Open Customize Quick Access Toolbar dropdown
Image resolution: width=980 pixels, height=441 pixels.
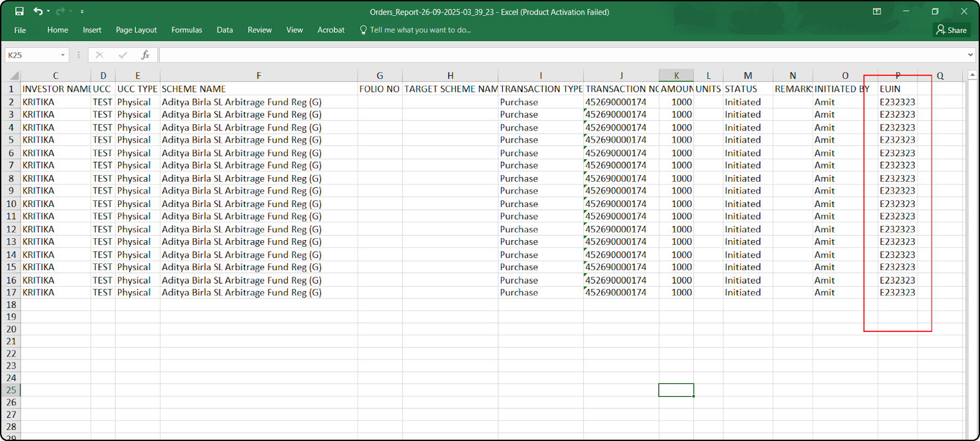pos(82,12)
